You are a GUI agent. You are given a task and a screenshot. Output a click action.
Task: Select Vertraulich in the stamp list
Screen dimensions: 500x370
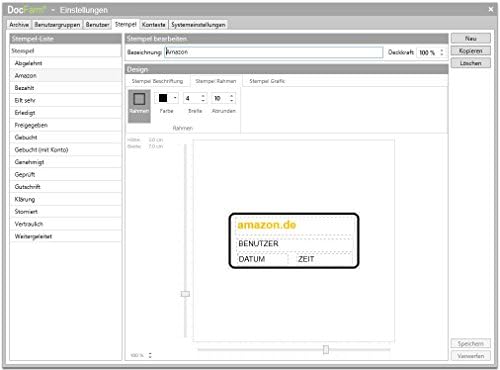click(66, 224)
